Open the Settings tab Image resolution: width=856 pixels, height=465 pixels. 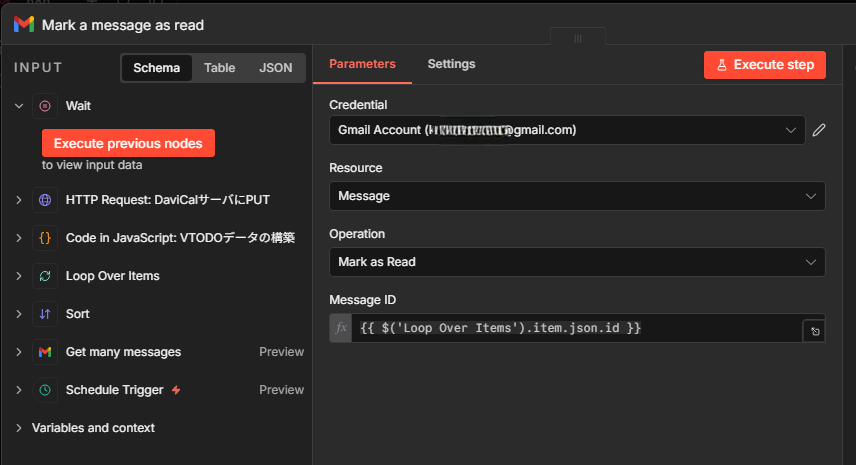451,64
